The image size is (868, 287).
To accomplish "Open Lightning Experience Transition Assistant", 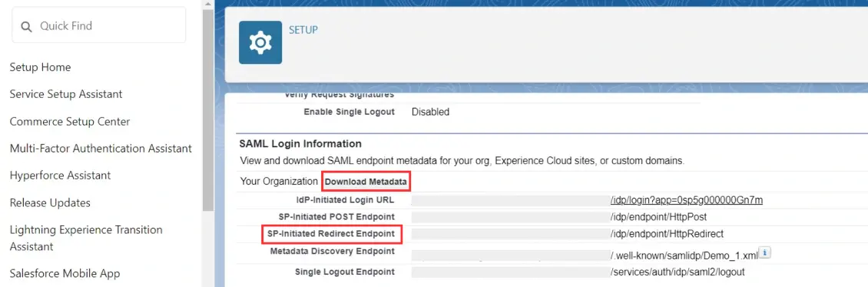I will pyautogui.click(x=86, y=238).
